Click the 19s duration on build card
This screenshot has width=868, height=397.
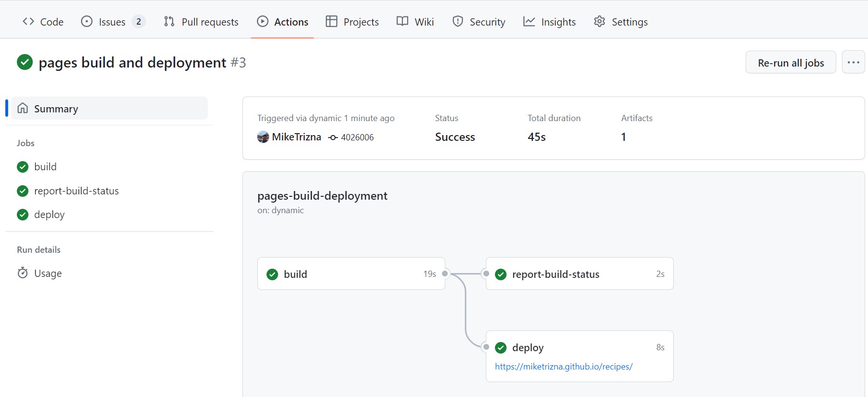429,274
